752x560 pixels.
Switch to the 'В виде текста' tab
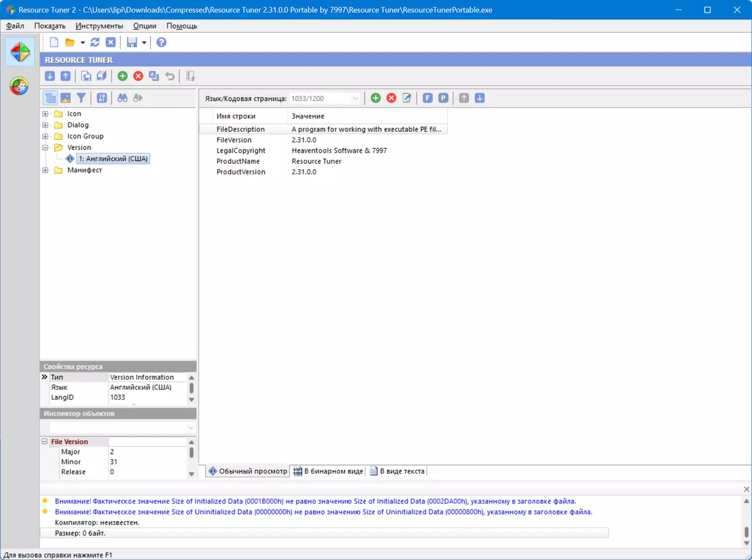pos(397,471)
